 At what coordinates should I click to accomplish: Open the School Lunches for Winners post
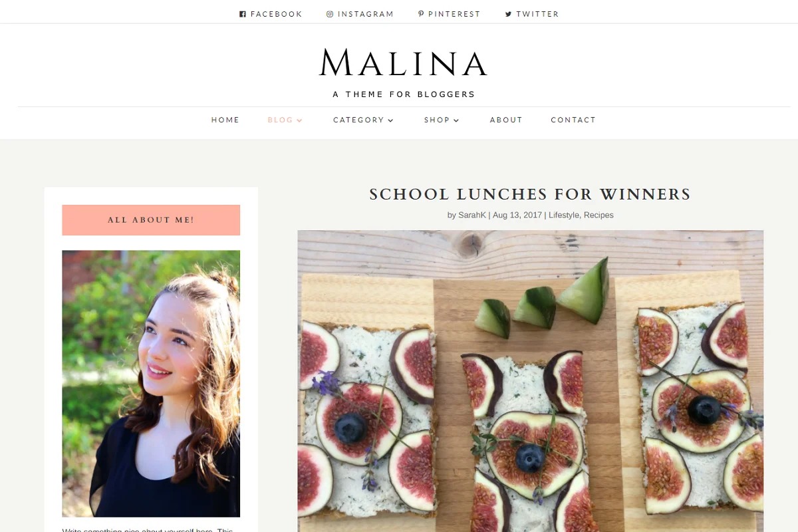pyautogui.click(x=530, y=194)
